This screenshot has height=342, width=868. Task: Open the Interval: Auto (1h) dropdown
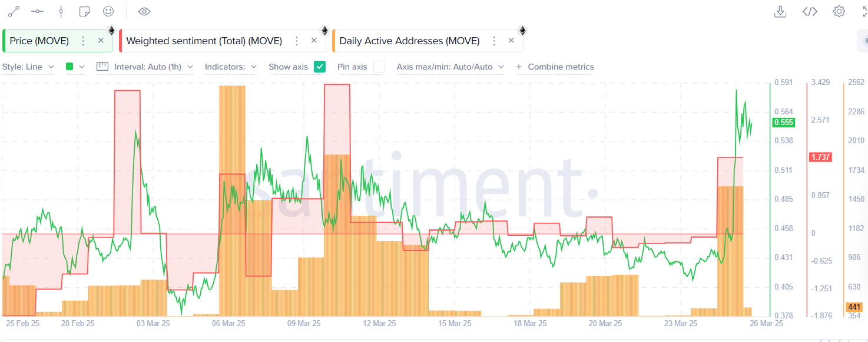(x=154, y=67)
